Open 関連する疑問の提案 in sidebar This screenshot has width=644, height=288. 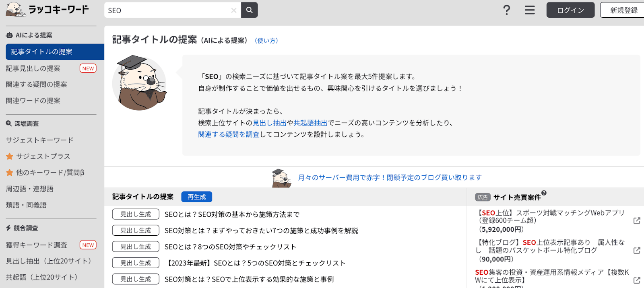[x=37, y=84]
